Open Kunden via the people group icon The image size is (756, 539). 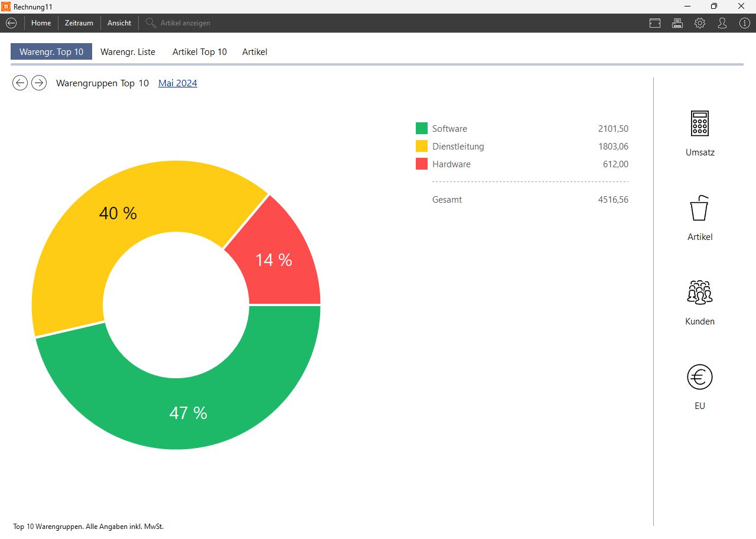click(700, 293)
